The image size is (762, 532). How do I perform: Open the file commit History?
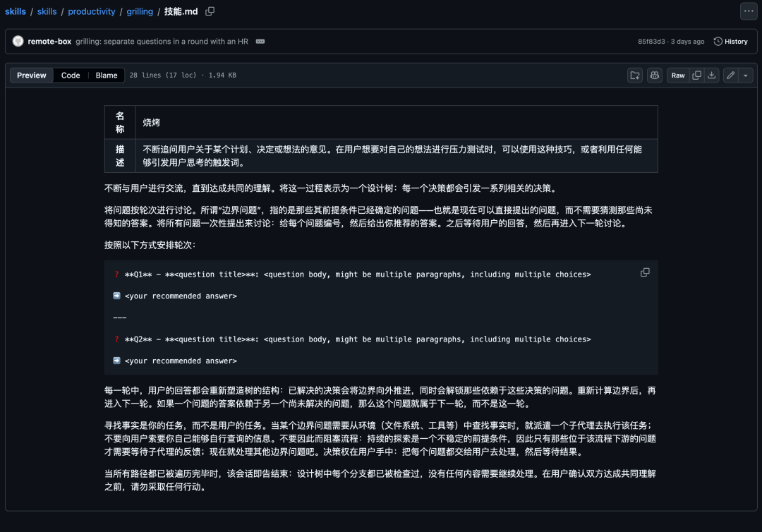tap(730, 42)
